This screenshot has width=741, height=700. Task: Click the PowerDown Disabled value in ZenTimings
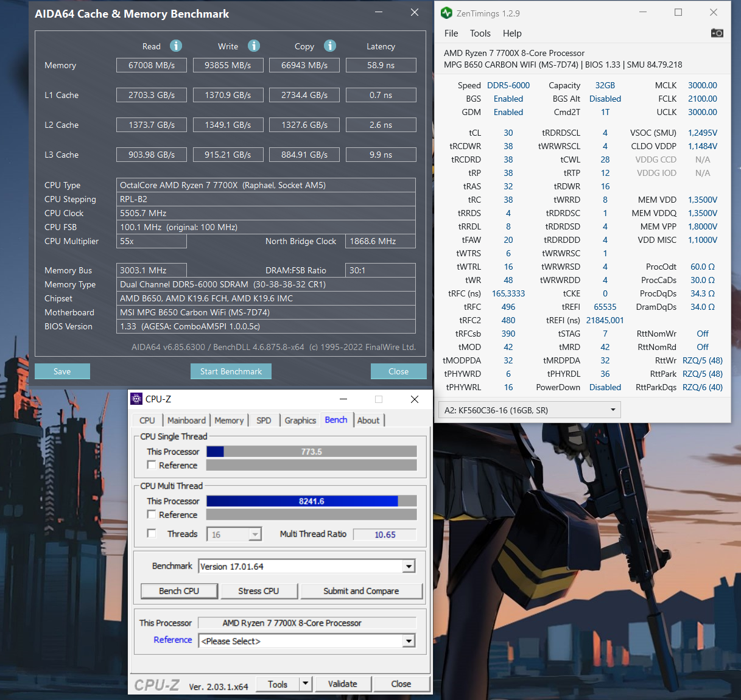click(605, 387)
